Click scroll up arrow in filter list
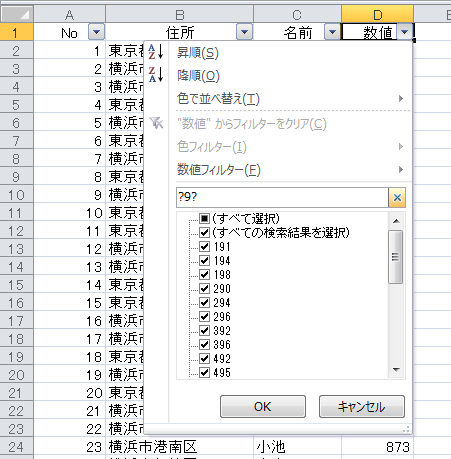The width and height of the screenshot is (451, 459). pos(396,221)
